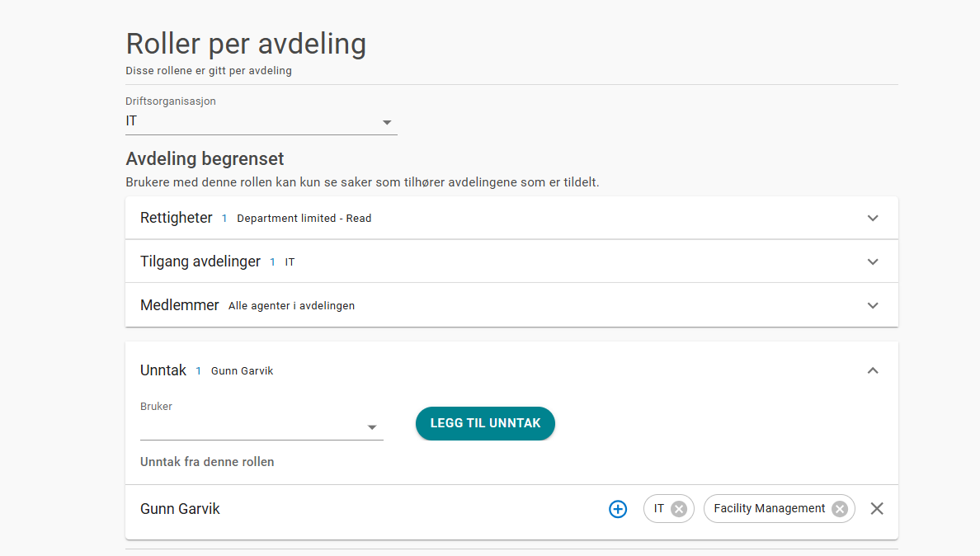Select the IT chip label in exceptions
Viewport: 980px width, 556px height.
[x=658, y=509]
